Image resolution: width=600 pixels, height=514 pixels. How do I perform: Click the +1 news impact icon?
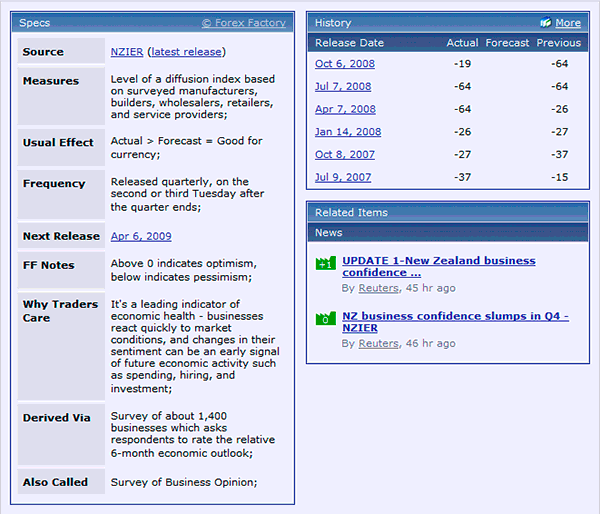[326, 263]
